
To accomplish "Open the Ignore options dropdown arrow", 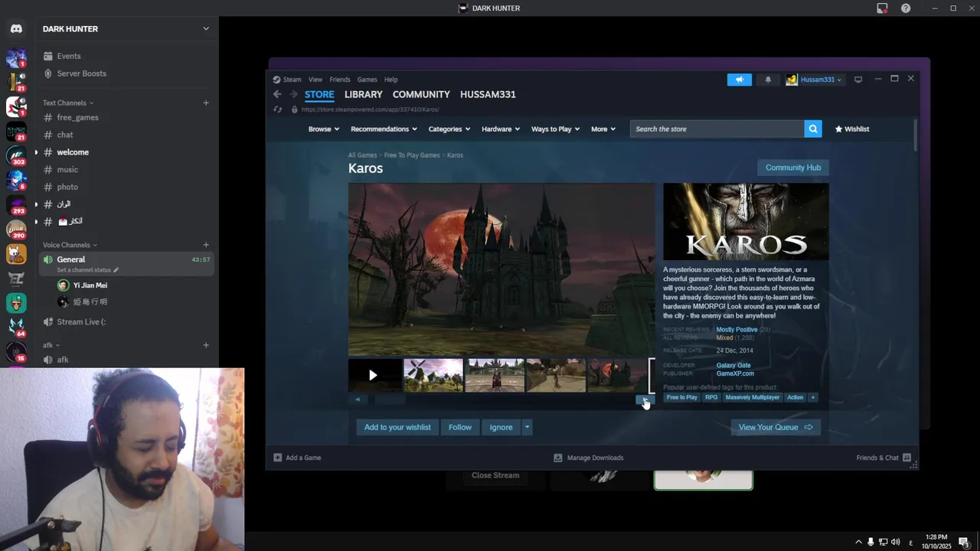I will (527, 427).
